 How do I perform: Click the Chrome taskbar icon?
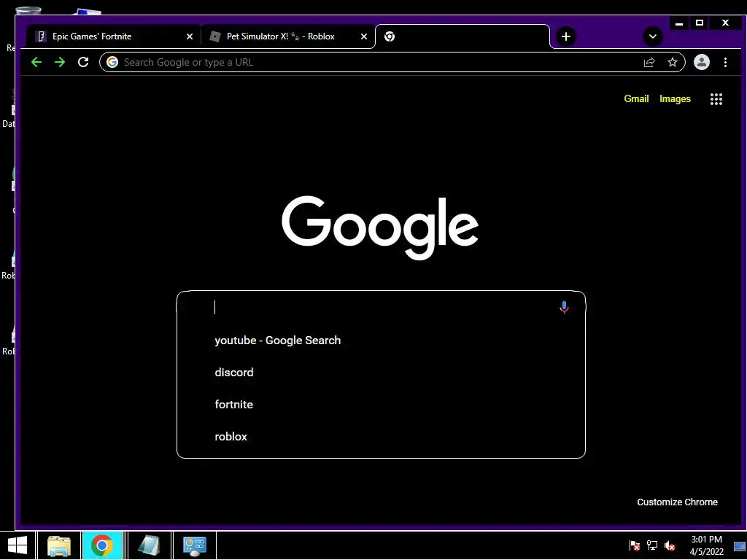tap(102, 545)
